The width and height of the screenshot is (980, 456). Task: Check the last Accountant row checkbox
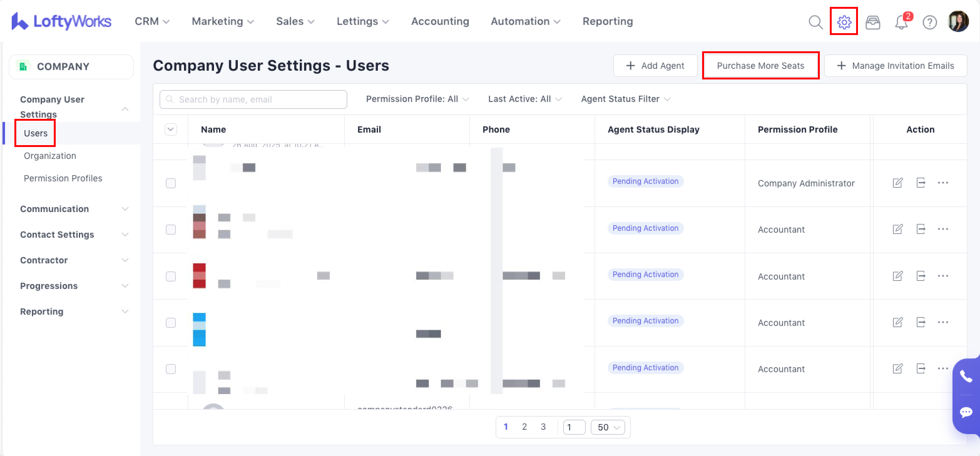click(171, 369)
